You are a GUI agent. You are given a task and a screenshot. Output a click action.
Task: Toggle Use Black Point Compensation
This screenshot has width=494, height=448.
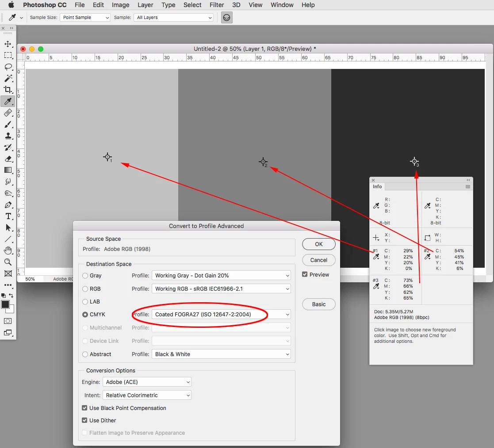coord(84,408)
